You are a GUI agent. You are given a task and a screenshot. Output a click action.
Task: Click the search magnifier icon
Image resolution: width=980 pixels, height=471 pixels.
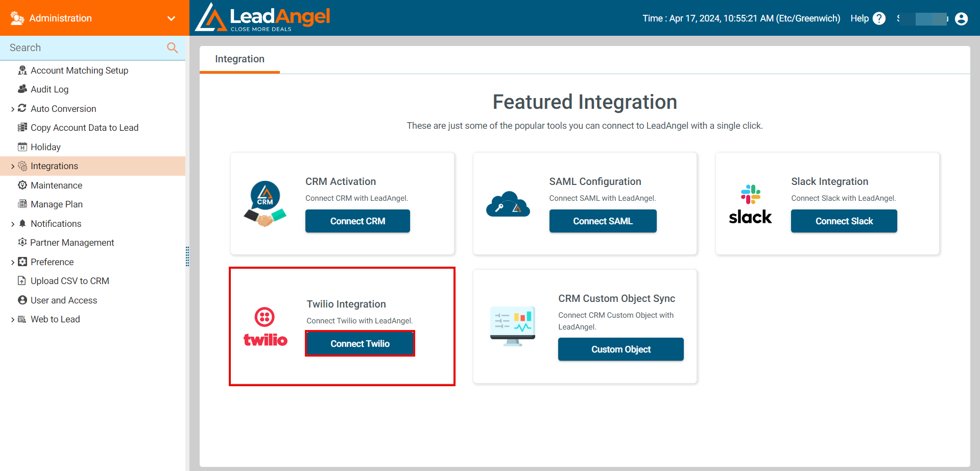[173, 48]
